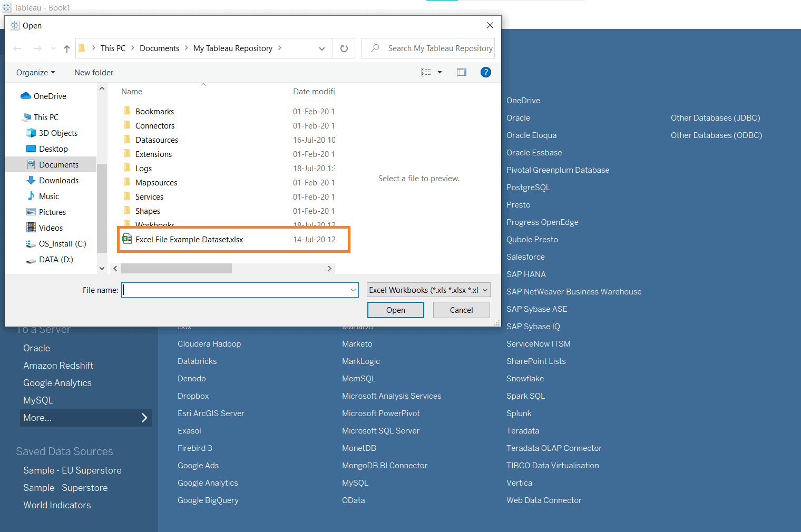Open 3D Objects in navigation pane
The width and height of the screenshot is (801, 532).
[52, 133]
